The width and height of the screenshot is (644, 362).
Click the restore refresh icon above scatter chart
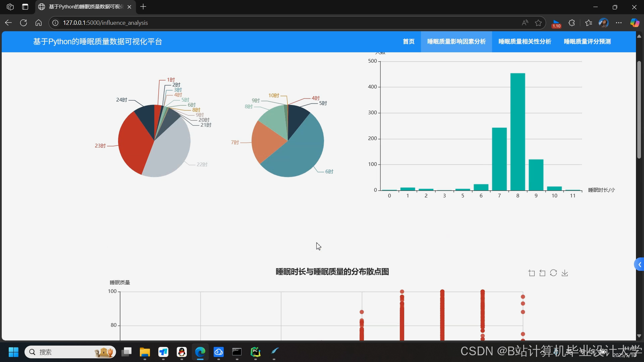click(x=553, y=273)
